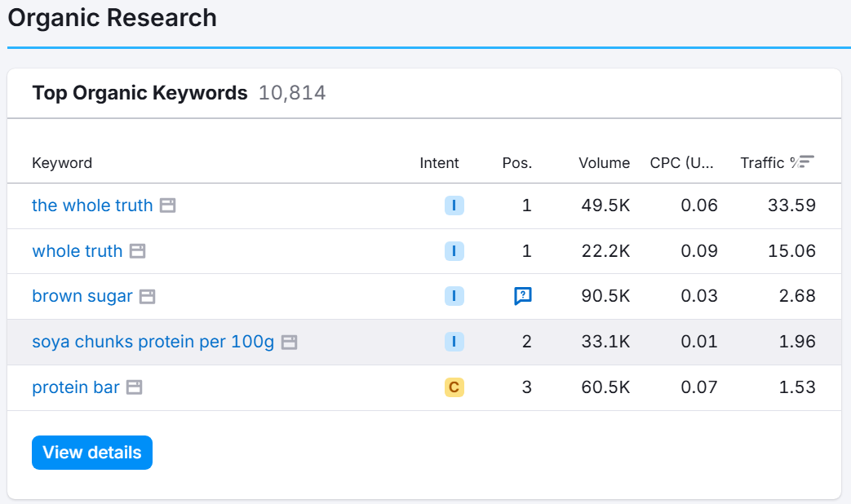The height and width of the screenshot is (504, 851).
Task: Click the Informational intent badge for 'whole truth'
Action: [454, 251]
